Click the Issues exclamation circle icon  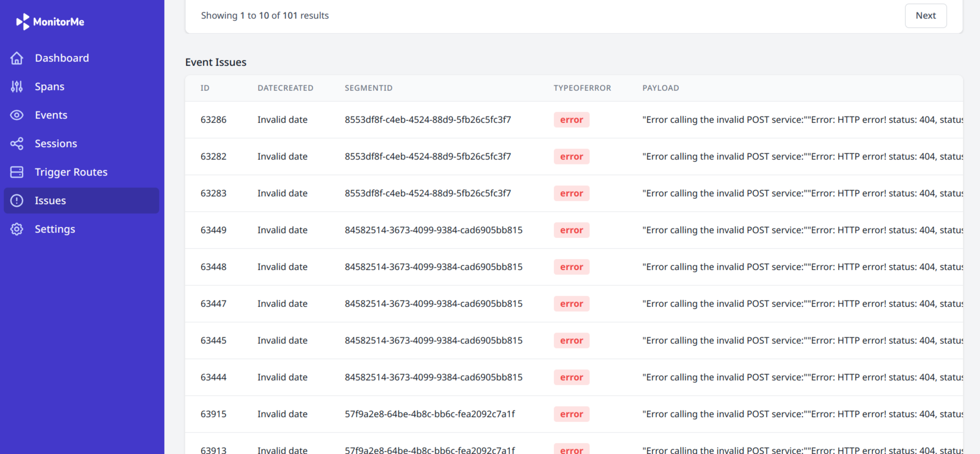pos(17,200)
